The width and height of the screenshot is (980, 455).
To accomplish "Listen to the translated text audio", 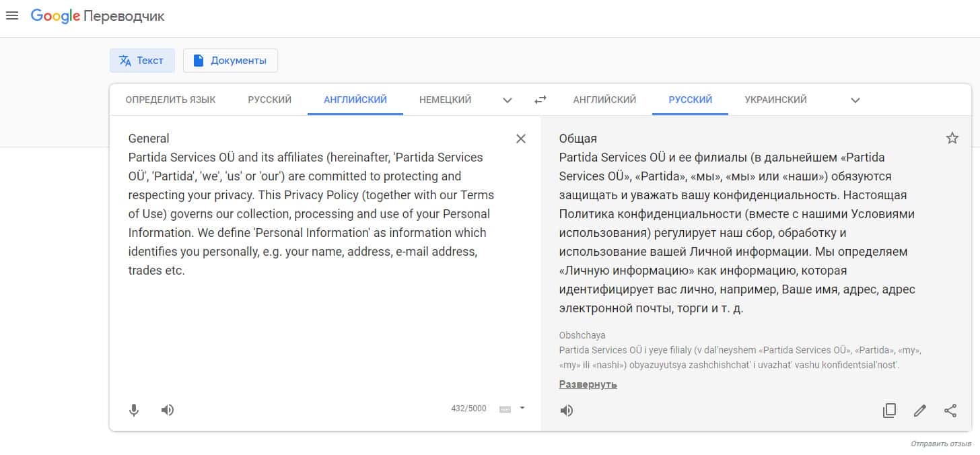I will pyautogui.click(x=567, y=411).
